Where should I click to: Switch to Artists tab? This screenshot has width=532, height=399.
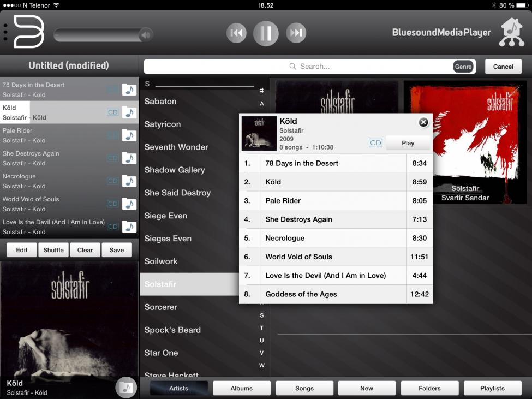pos(178,388)
